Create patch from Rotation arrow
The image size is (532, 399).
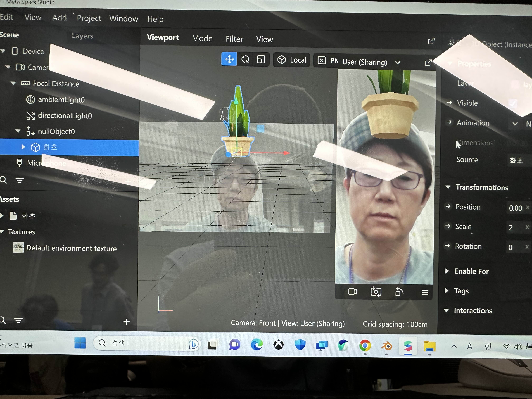(x=447, y=246)
